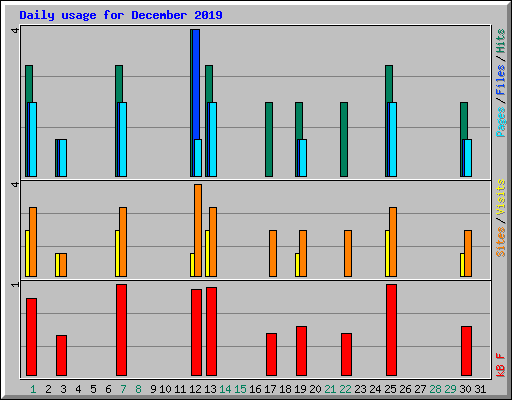Click the red KB bar for day 3
Screen dimensions: 512x400
(x=61, y=355)
